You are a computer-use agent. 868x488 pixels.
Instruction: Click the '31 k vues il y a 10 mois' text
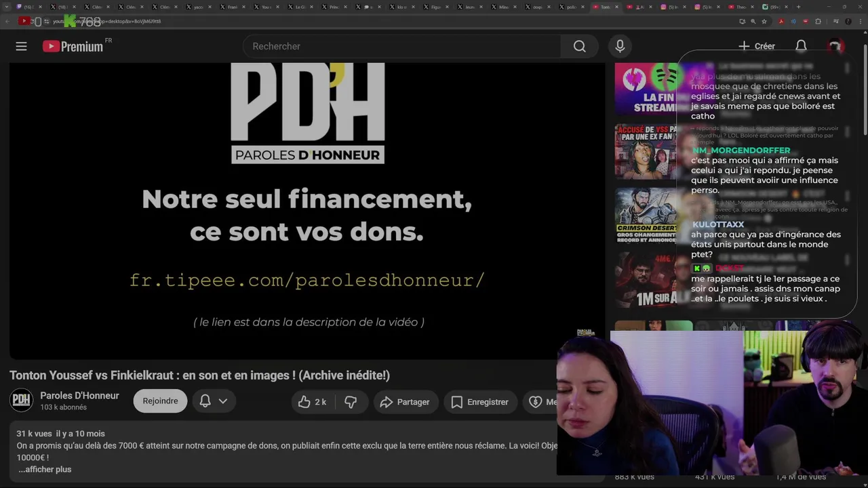point(60,433)
